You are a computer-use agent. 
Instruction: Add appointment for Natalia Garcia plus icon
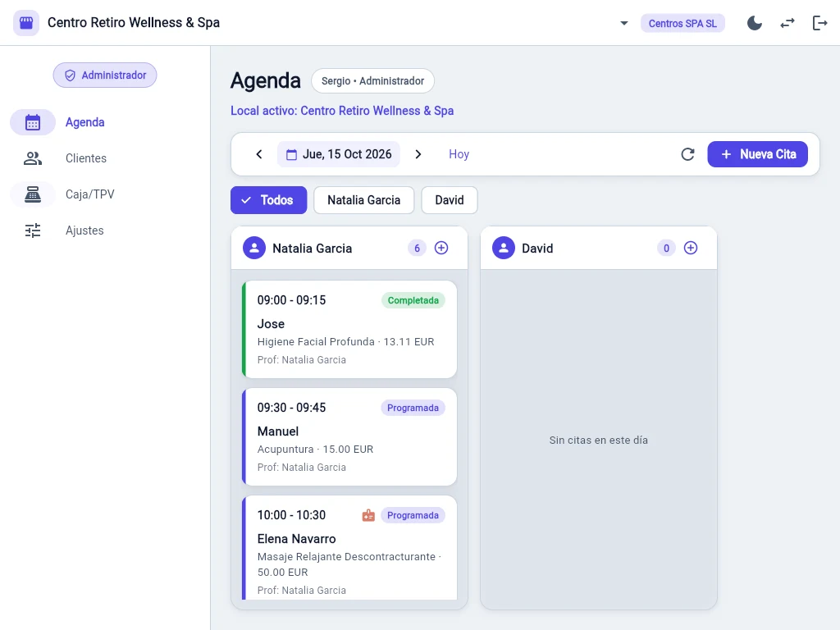pyautogui.click(x=441, y=248)
